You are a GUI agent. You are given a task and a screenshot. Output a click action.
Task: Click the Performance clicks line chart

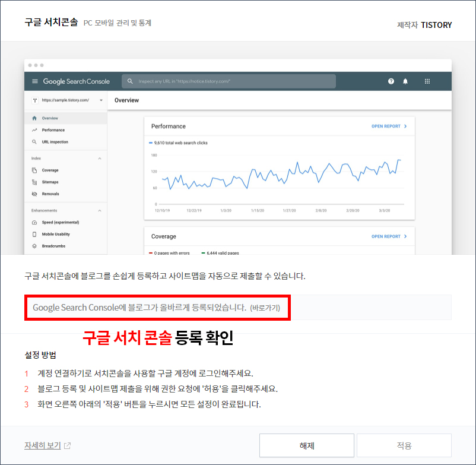click(x=281, y=176)
